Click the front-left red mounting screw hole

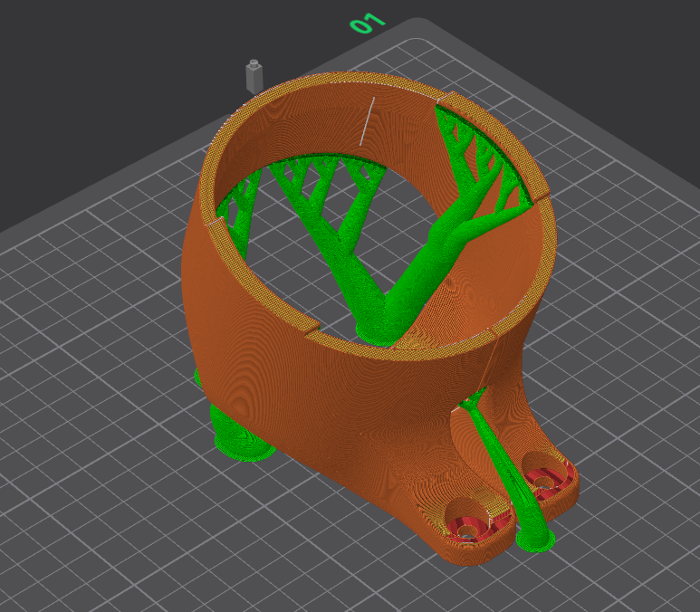coord(469,524)
